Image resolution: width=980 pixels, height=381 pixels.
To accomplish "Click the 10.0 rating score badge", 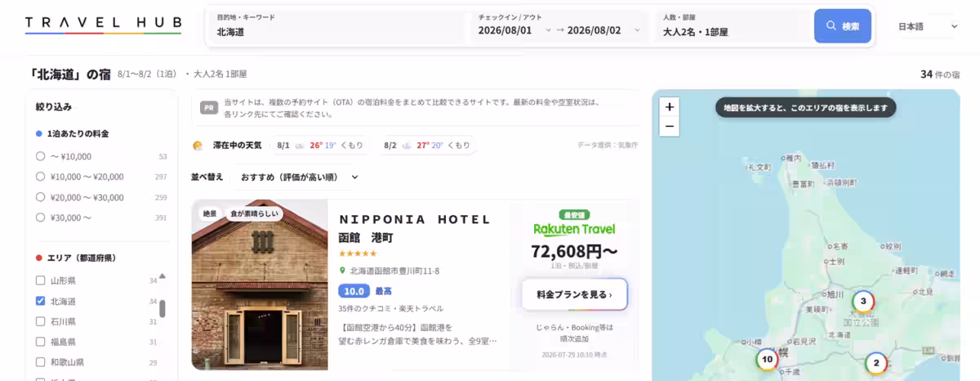I will click(x=354, y=291).
